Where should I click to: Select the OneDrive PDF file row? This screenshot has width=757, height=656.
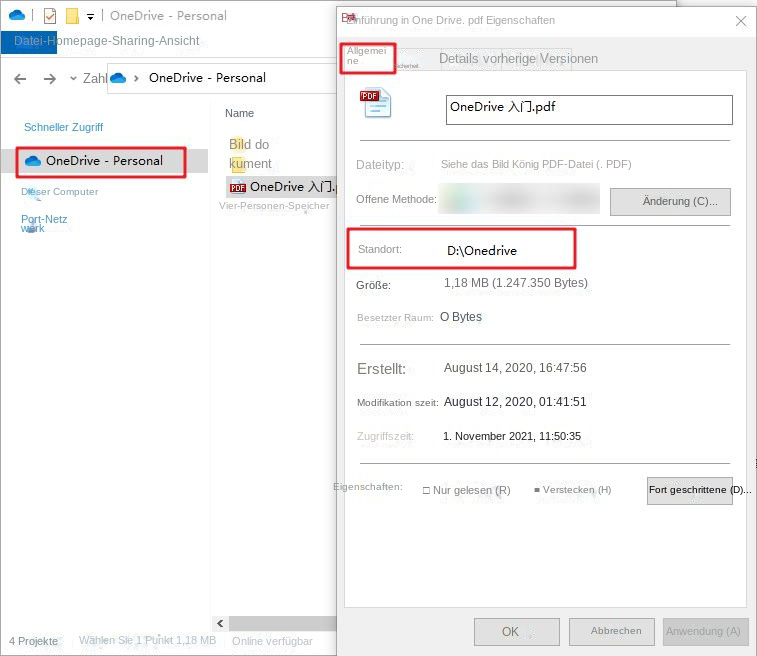tap(281, 187)
